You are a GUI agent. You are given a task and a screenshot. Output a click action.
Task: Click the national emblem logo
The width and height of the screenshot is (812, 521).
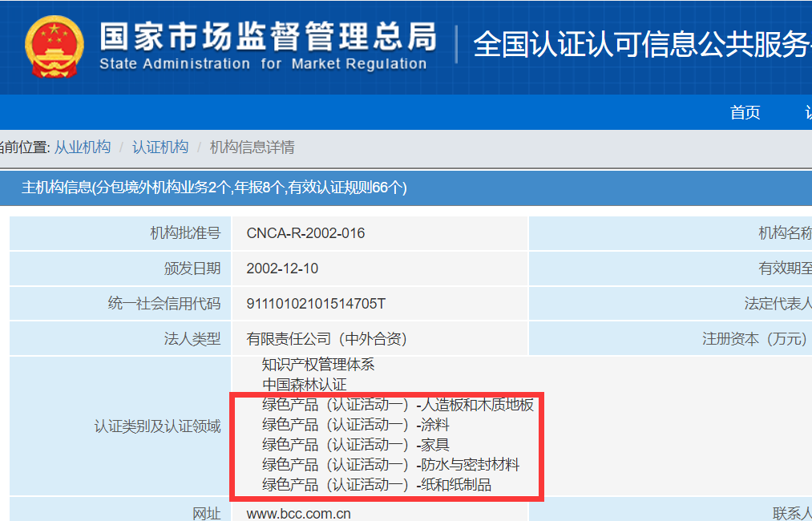point(54,47)
